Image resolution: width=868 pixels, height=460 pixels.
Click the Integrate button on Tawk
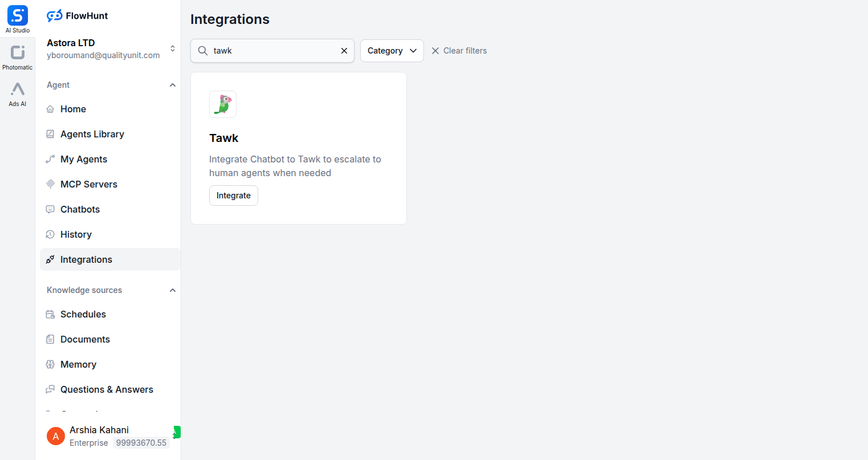pos(233,195)
